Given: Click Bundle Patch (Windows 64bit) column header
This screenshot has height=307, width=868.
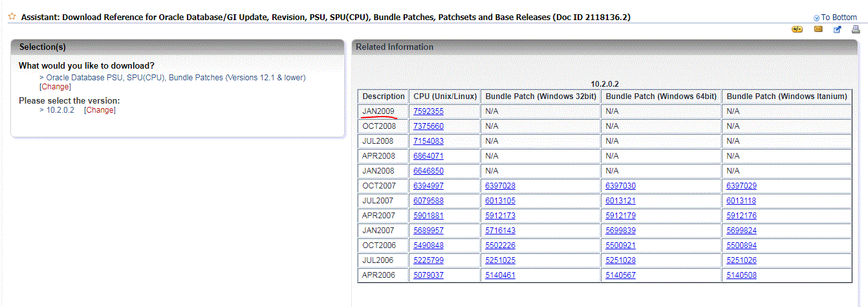Looking at the screenshot, I should (661, 97).
